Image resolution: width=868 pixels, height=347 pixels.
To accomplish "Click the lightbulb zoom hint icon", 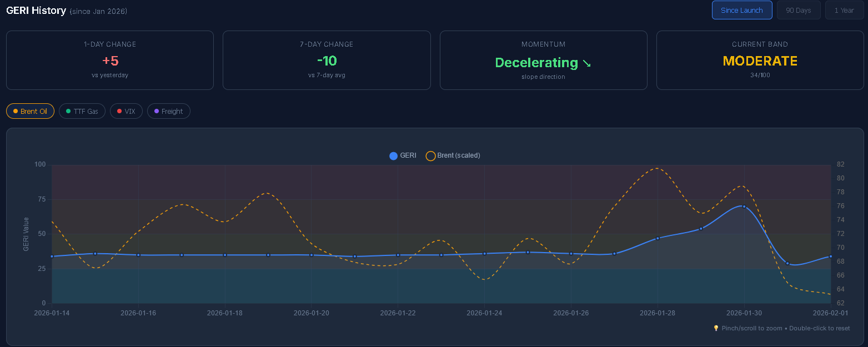I will tap(716, 328).
